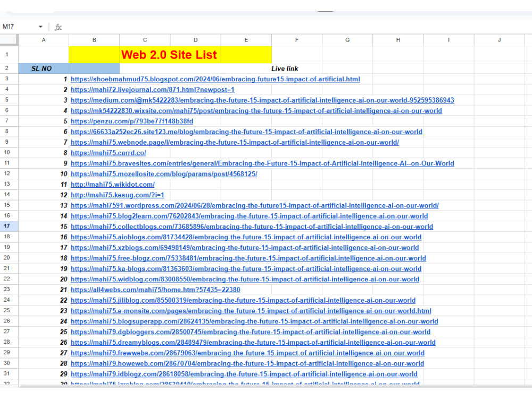Select row 1 header
Screen dimensions: 532x399
coord(9,54)
